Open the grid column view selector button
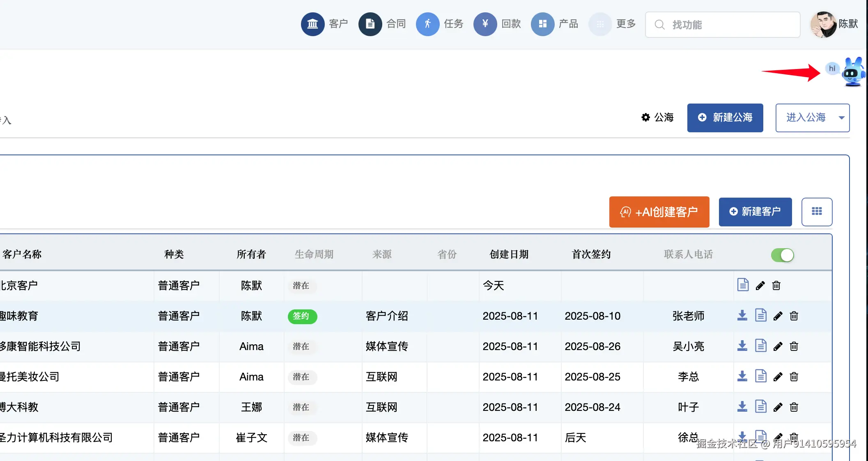The height and width of the screenshot is (461, 868). coord(817,212)
